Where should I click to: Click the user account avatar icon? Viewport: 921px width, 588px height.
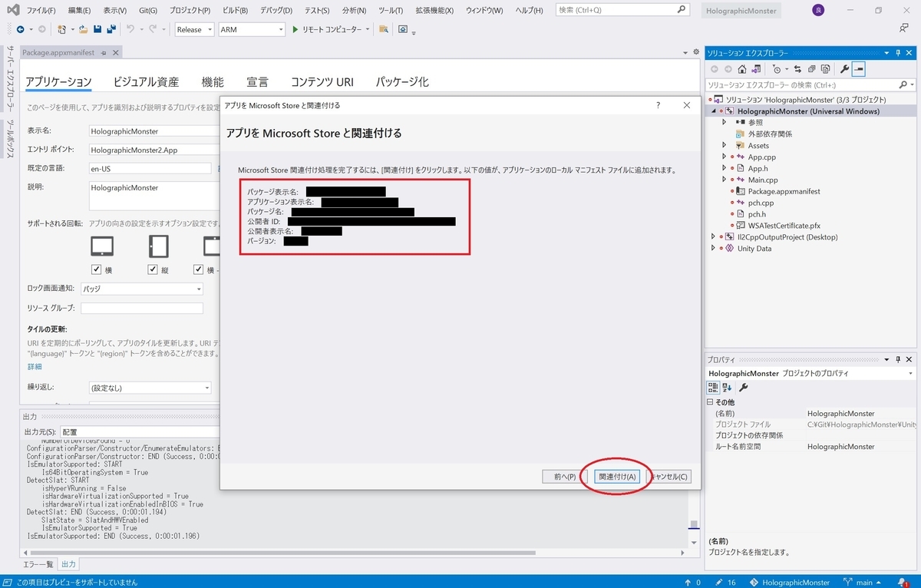coord(818,11)
